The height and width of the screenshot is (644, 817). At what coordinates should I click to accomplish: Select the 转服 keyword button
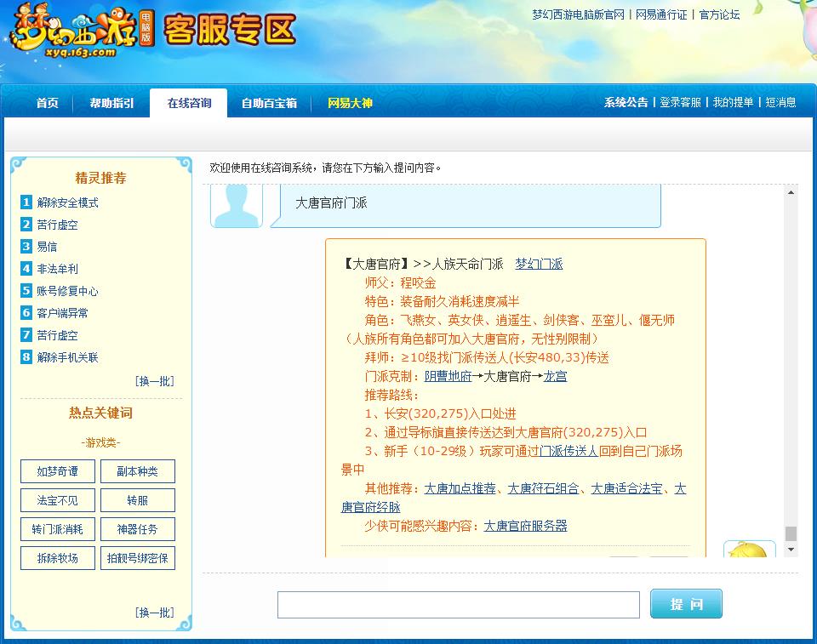tap(139, 500)
